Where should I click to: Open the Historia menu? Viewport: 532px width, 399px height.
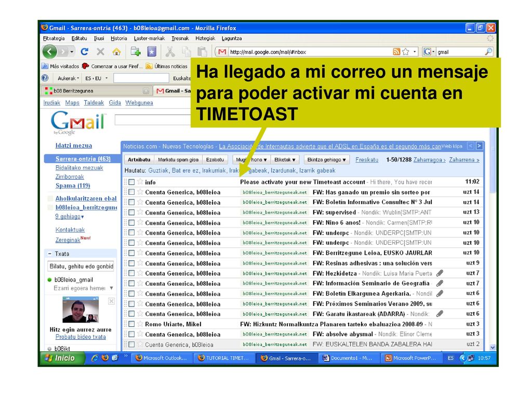pos(119,38)
